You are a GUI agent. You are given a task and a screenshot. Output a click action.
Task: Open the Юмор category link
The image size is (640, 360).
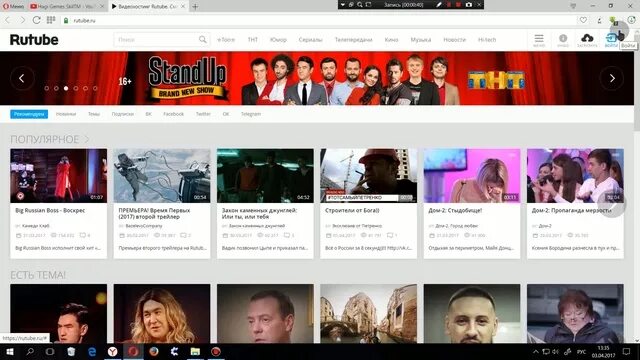point(278,40)
